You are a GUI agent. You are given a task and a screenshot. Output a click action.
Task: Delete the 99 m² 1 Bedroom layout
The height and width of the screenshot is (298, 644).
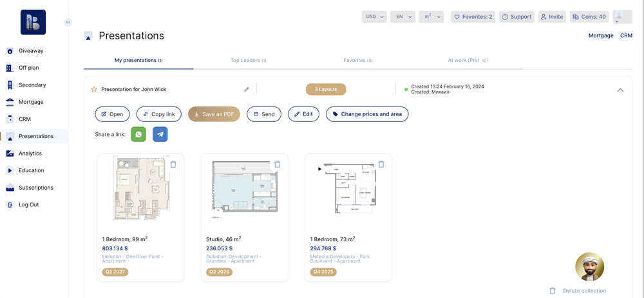[173, 164]
